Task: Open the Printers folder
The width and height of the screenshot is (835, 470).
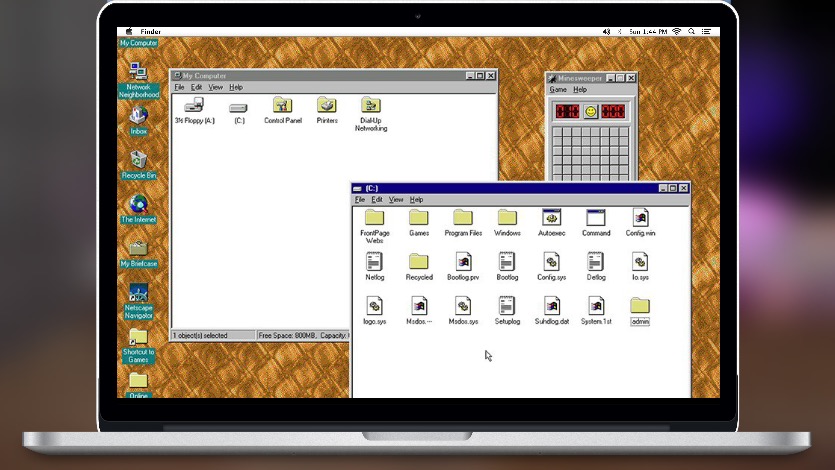Action: click(327, 110)
